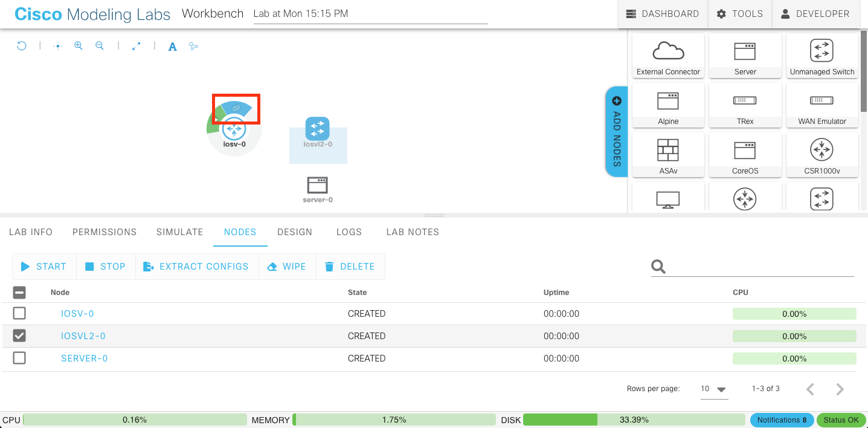The width and height of the screenshot is (868, 428).
Task: Pick the Unmanaged Switch node type
Action: coord(822,56)
